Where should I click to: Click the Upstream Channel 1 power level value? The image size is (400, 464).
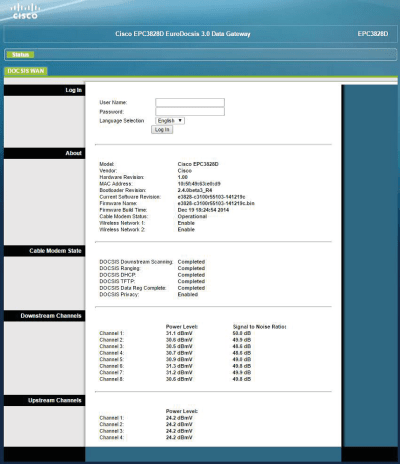[x=179, y=418]
